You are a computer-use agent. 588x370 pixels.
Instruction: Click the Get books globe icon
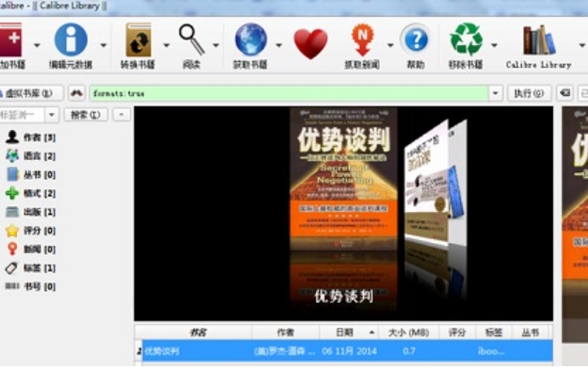coord(250,40)
